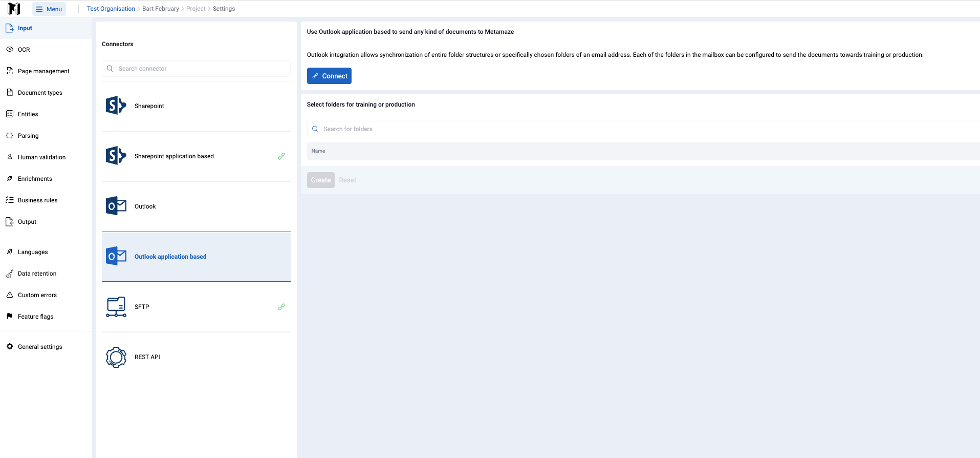Click the Enrichments icon
Image resolution: width=980 pixels, height=458 pixels.
tap(10, 178)
